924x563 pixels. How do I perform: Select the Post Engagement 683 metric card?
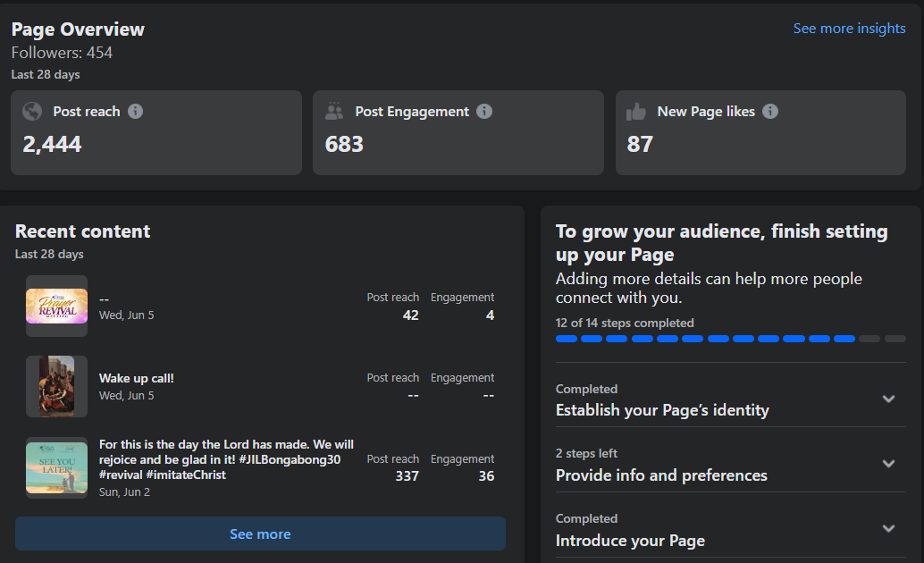(x=458, y=132)
